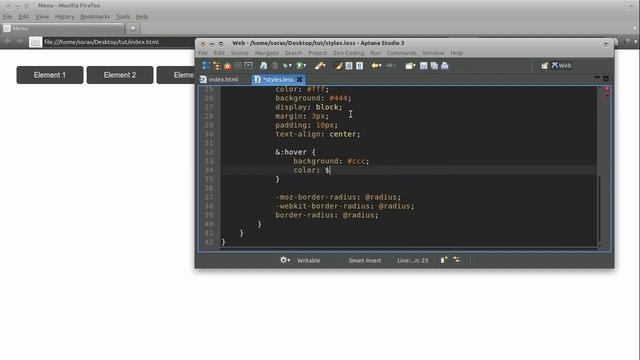Toggle the highlighter mark occurrences icon
Screen dimensions: 640x360
point(338,66)
